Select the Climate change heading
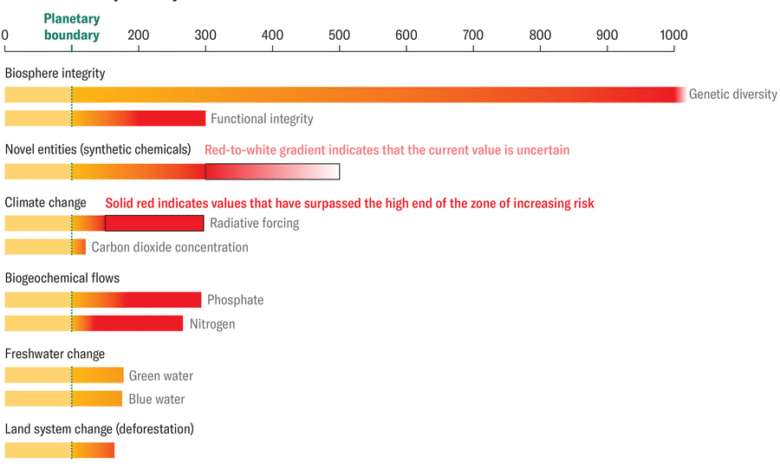 tap(46, 202)
